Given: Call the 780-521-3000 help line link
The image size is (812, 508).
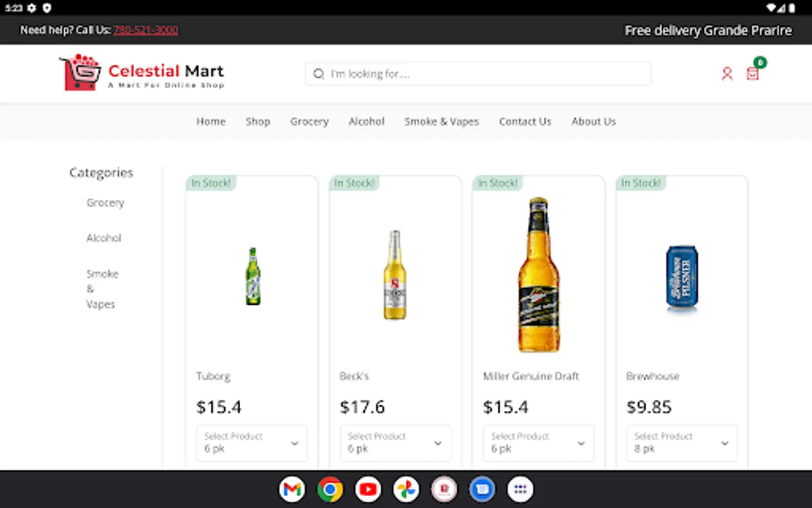Looking at the screenshot, I should (x=145, y=30).
